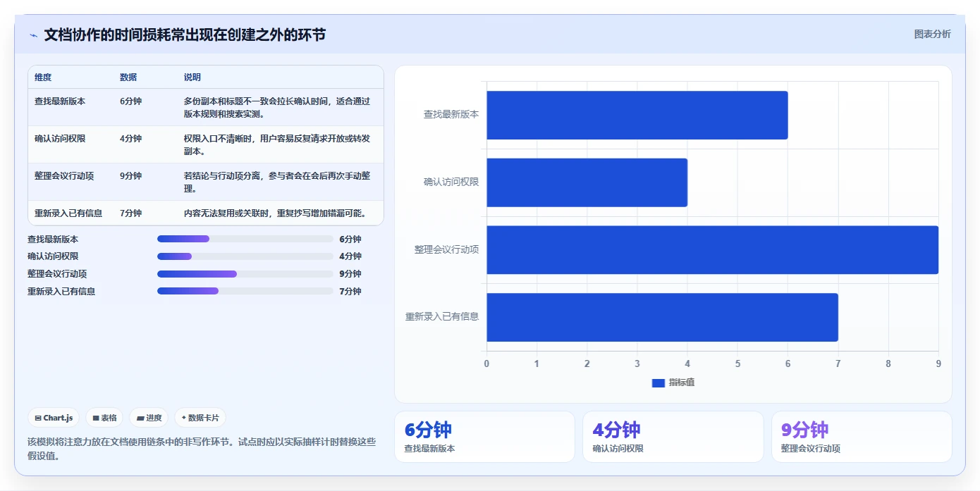Click the lightning icon beside the title

pyautogui.click(x=34, y=35)
